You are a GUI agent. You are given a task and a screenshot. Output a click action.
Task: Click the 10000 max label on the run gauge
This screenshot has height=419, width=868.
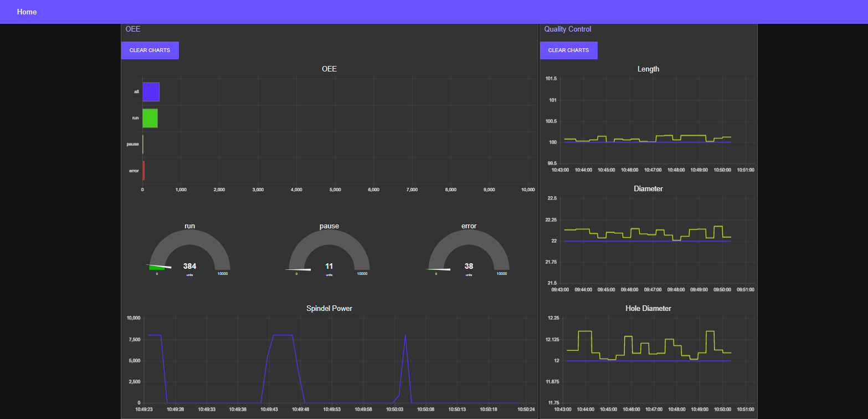[x=222, y=273]
